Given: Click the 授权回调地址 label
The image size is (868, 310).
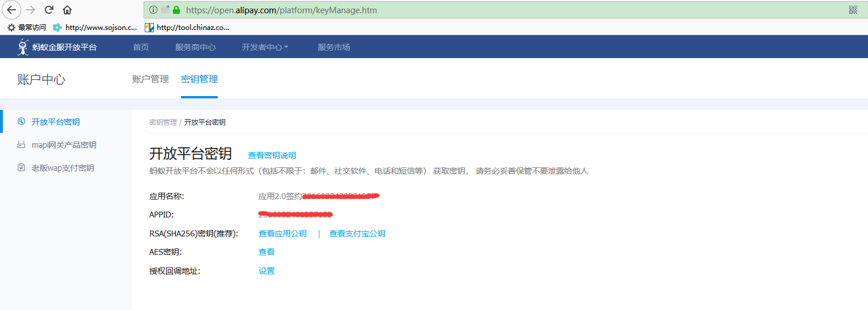Looking at the screenshot, I should point(175,271).
